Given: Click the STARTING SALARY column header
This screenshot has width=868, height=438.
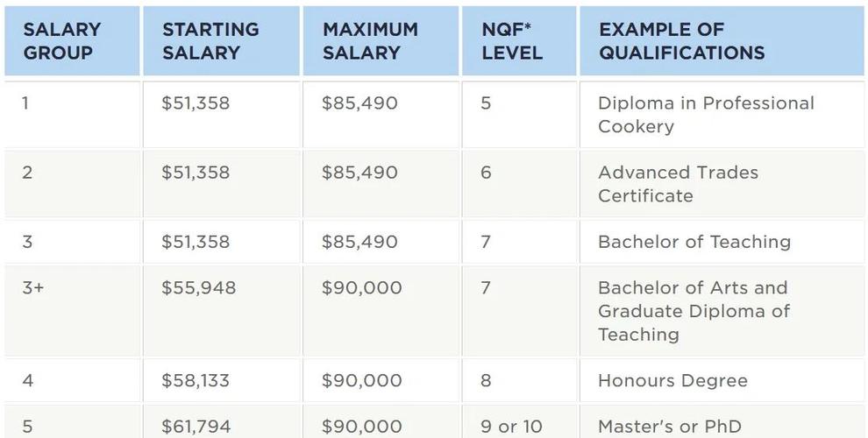Looking at the screenshot, I should click(x=210, y=41).
